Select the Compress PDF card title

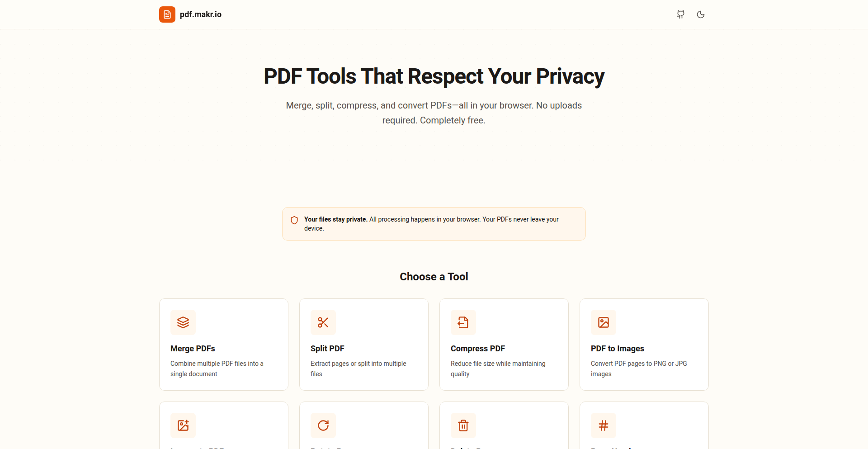(478, 349)
